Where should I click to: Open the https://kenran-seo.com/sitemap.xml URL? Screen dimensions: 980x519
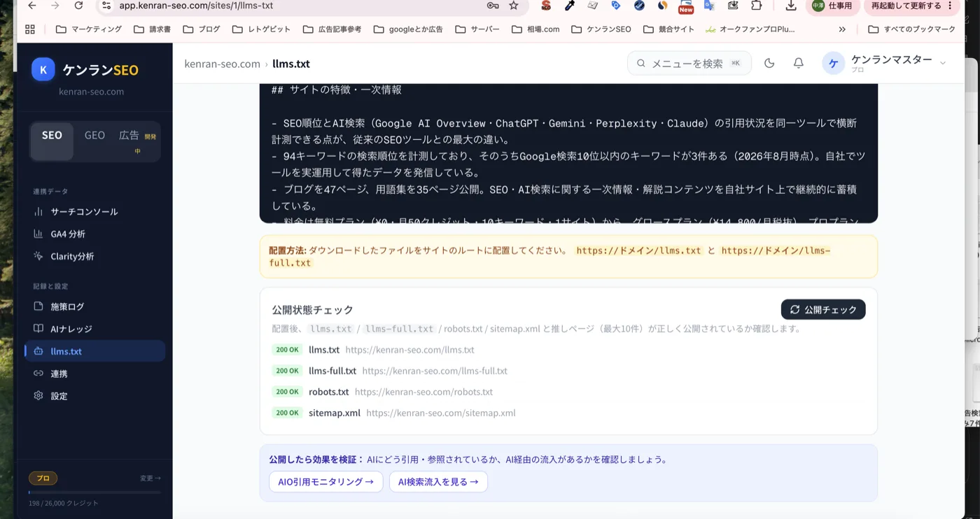[441, 413]
